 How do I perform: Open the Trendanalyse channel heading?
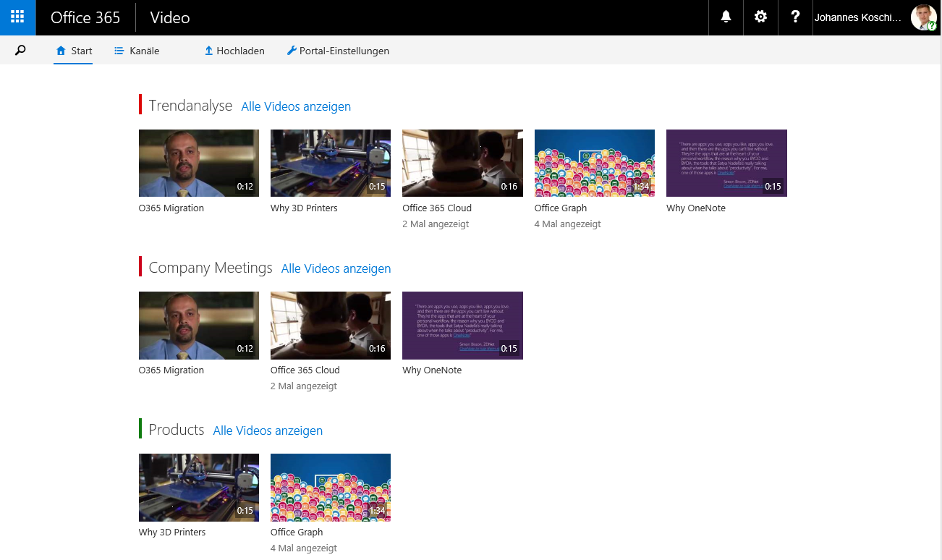click(x=190, y=106)
